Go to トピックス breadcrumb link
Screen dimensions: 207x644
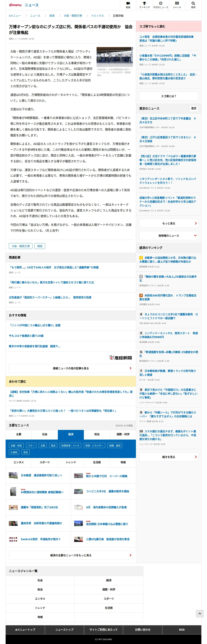pyautogui.click(x=97, y=16)
